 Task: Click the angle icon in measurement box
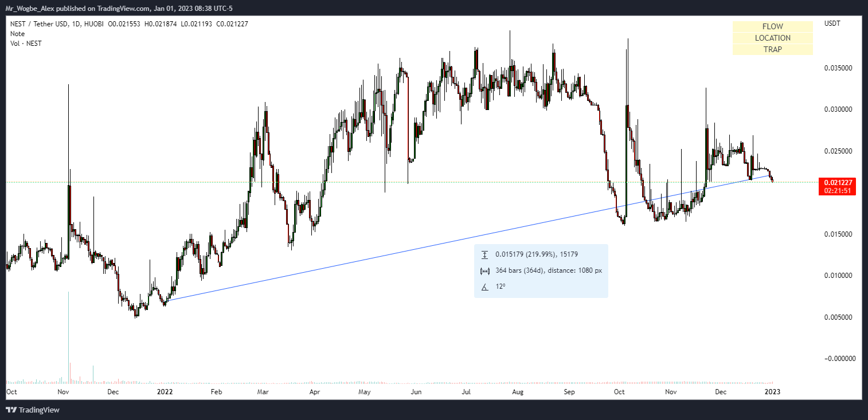[485, 286]
